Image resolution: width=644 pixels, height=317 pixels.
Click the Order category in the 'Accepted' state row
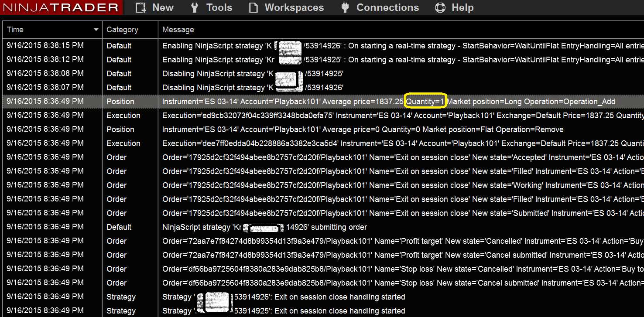click(x=116, y=157)
